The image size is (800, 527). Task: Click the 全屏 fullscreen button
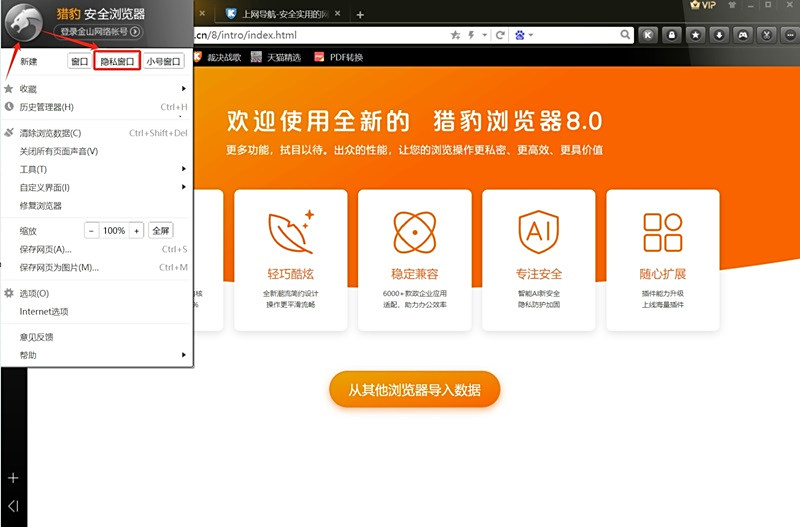[161, 231]
